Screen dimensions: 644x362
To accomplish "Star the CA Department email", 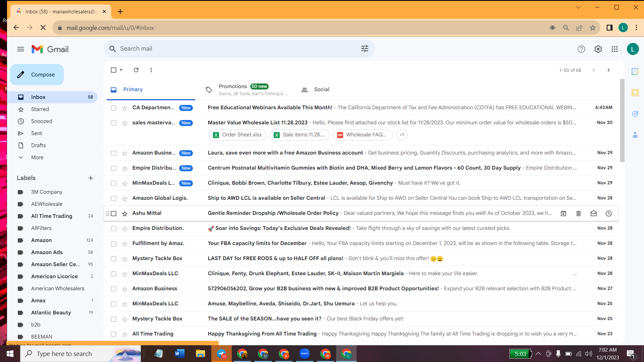I will 125,108.
